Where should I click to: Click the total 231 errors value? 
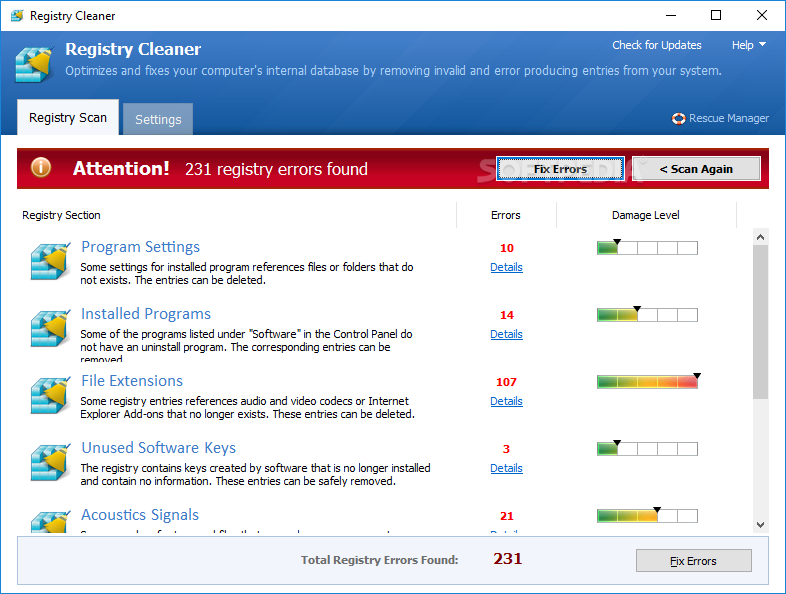point(508,558)
